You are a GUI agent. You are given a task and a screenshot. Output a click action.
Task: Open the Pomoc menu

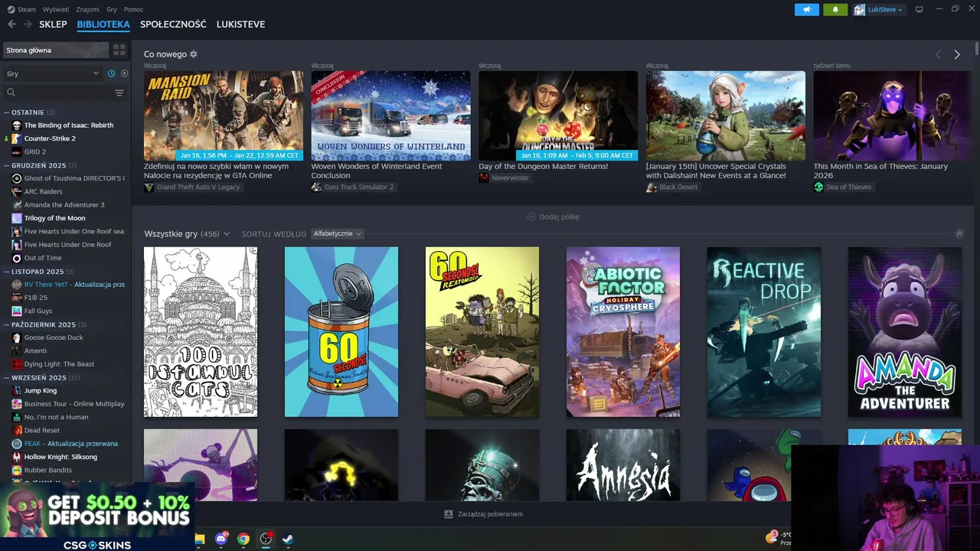[x=134, y=9]
